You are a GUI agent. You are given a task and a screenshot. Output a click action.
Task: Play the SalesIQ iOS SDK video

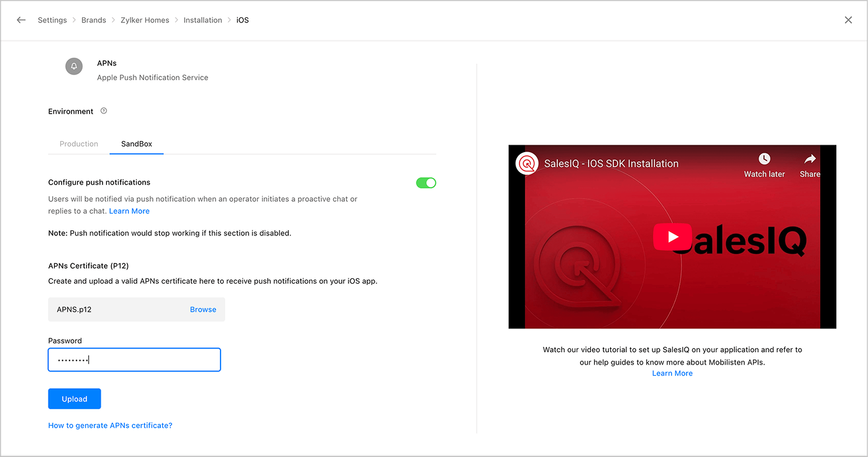coord(672,237)
